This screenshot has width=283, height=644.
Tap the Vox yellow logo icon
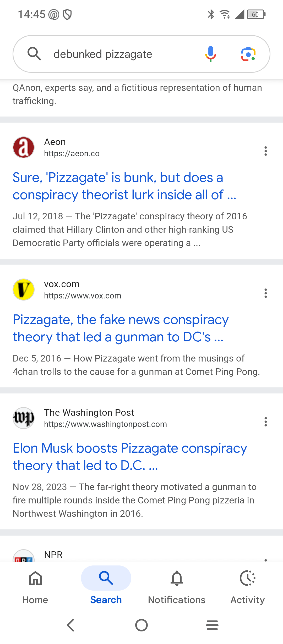[24, 290]
